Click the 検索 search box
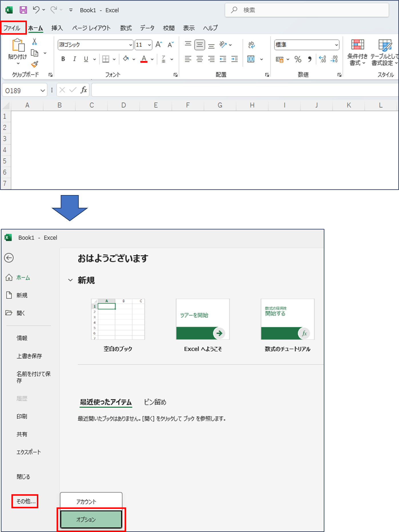 click(x=307, y=10)
